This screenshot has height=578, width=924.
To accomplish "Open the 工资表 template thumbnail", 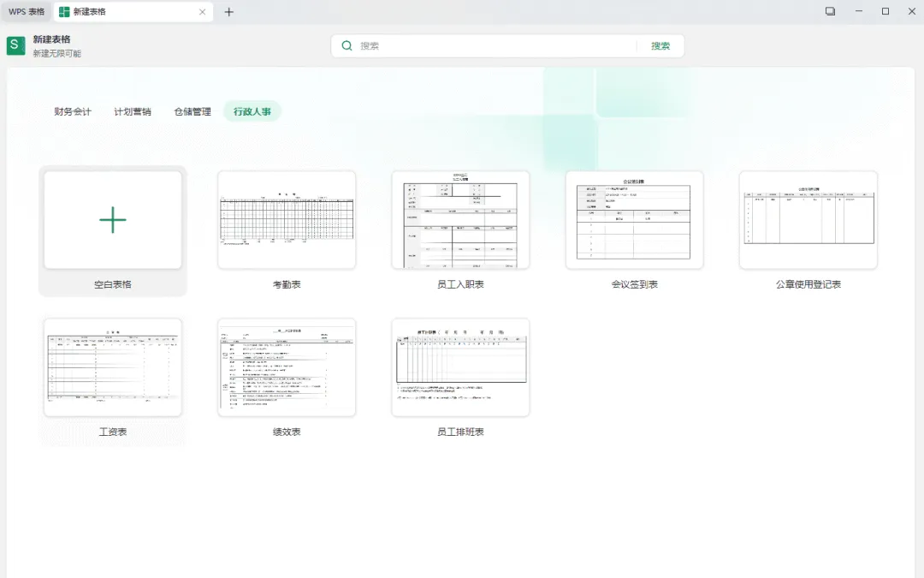I will coord(113,367).
